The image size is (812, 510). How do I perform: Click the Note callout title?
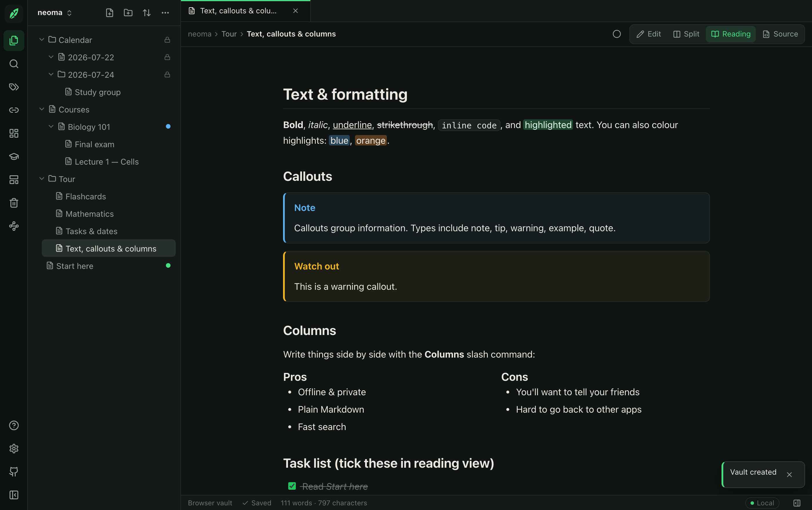[304, 208]
